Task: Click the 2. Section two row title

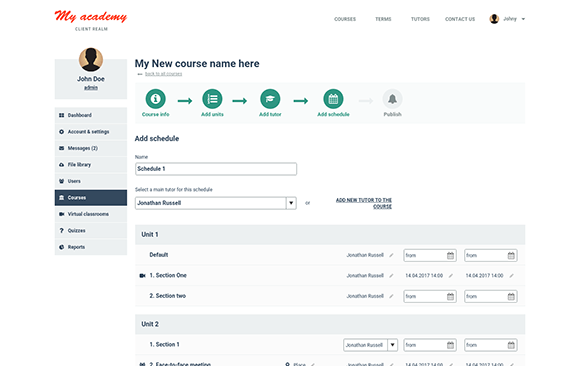Action: pos(168,296)
